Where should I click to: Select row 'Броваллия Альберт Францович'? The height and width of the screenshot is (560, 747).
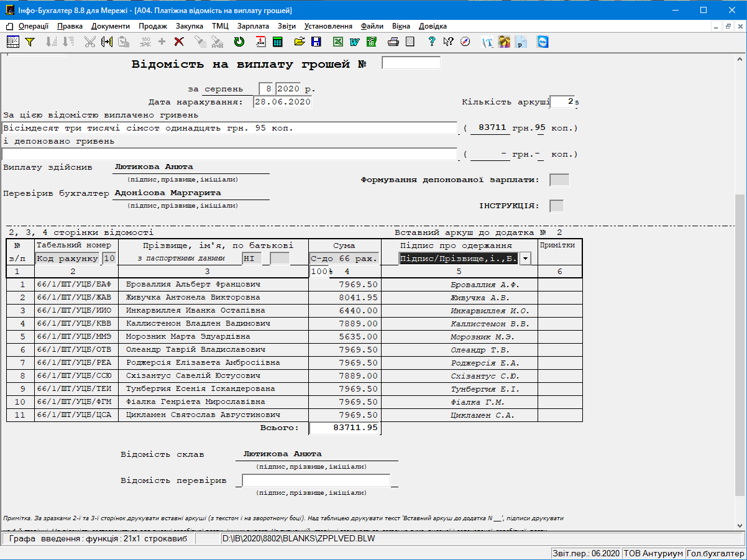[295, 284]
